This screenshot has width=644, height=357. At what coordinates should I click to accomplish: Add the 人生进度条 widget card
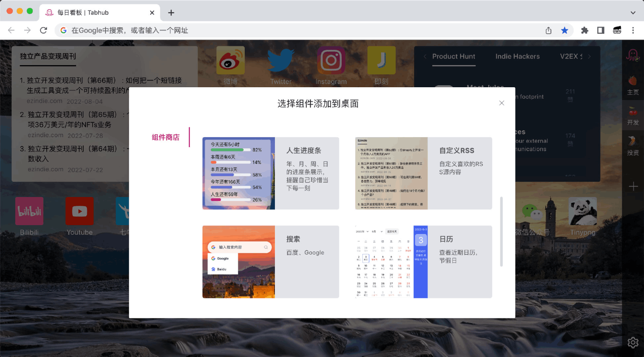click(270, 173)
